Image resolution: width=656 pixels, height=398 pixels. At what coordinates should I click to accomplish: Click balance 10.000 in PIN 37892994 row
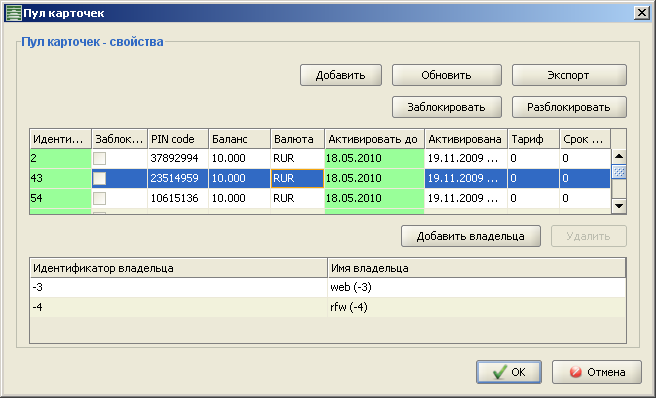coord(239,159)
